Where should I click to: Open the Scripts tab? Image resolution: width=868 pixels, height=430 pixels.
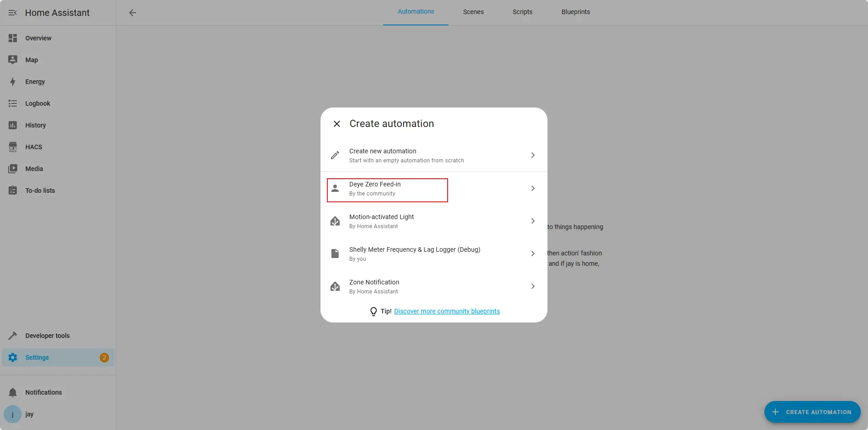click(522, 12)
